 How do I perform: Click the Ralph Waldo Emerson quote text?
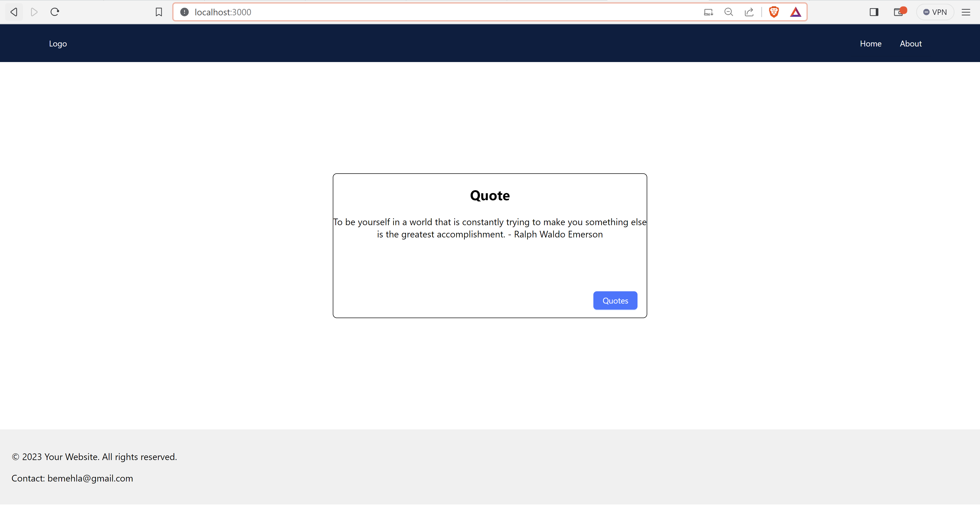[490, 228]
